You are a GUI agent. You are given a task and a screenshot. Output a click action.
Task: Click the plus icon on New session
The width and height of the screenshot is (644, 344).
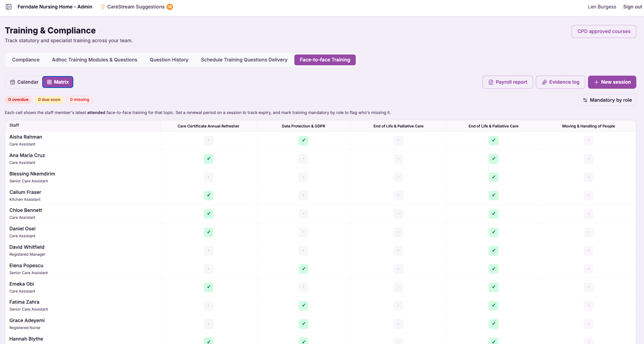(x=596, y=82)
